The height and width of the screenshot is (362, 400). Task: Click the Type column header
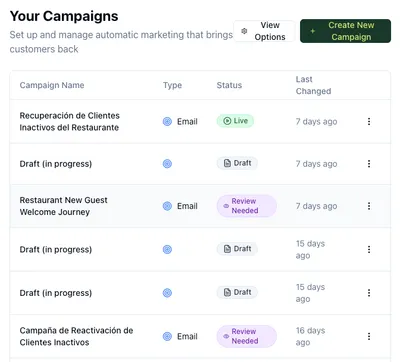coord(172,85)
